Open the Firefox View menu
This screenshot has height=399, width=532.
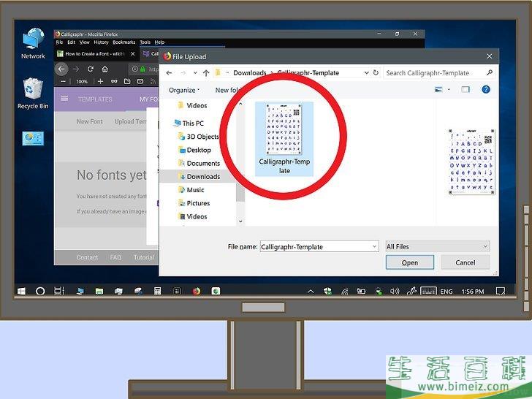click(85, 42)
